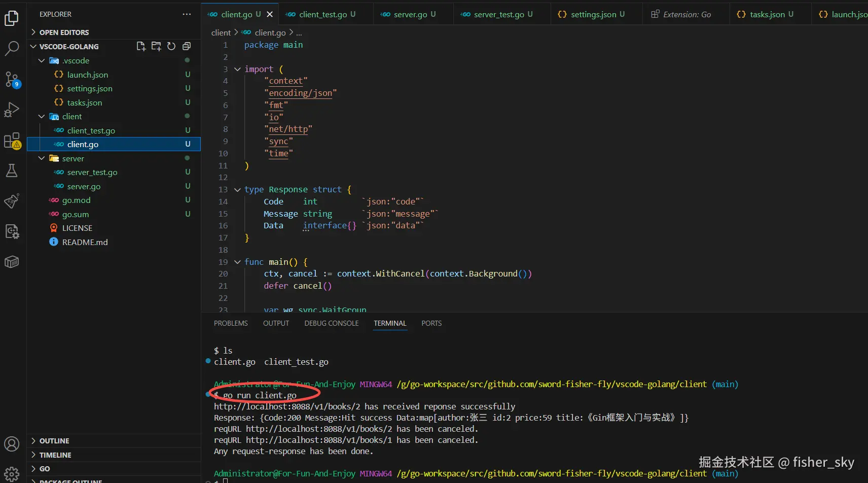This screenshot has height=483, width=868.
Task: Switch to the server_test.go editor tab
Action: pos(502,14)
